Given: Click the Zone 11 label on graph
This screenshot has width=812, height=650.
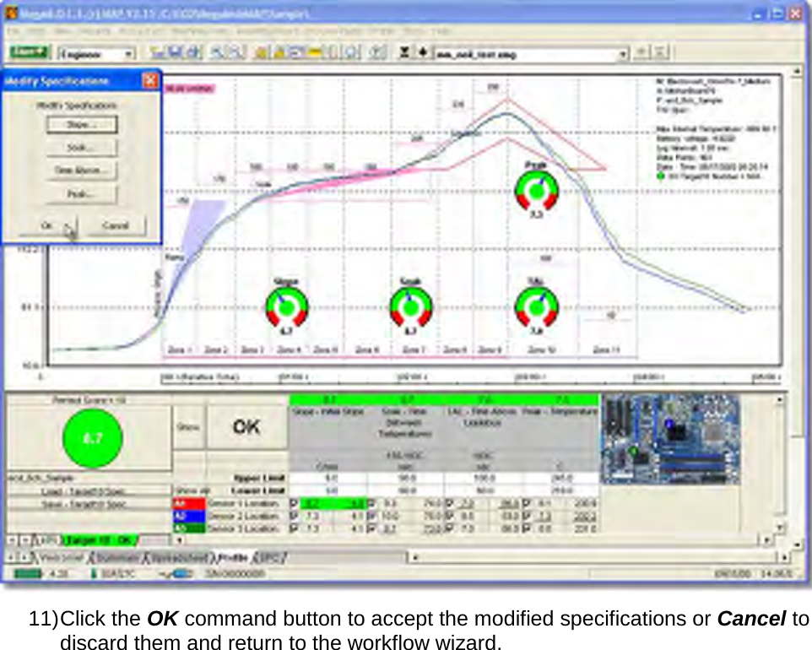Looking at the screenshot, I should 606,350.
